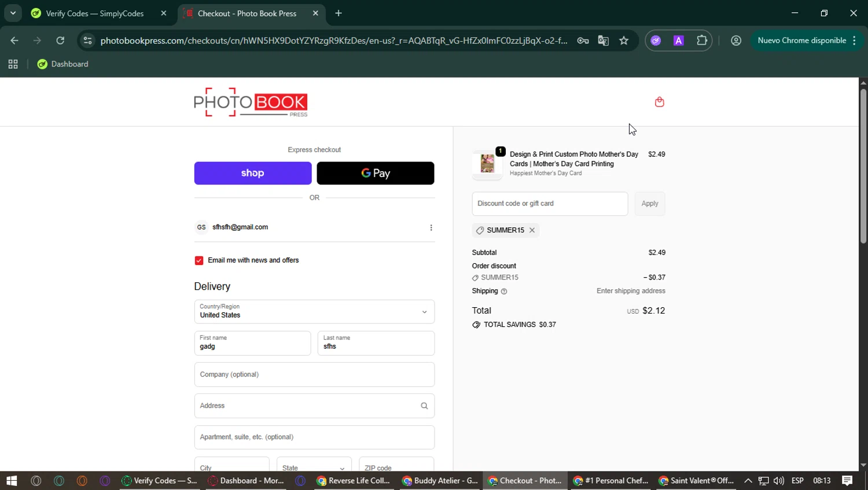868x490 pixels.
Task: Open a new browser tab
Action: [x=339, y=13]
